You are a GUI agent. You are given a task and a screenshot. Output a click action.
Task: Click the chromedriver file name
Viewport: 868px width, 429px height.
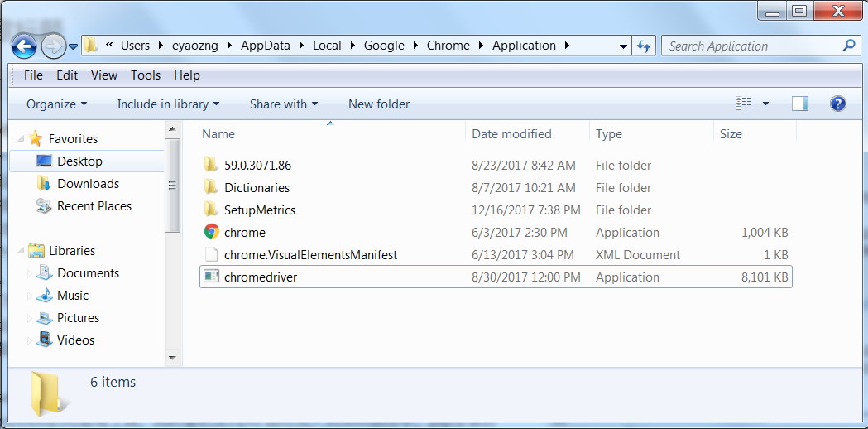pos(261,277)
